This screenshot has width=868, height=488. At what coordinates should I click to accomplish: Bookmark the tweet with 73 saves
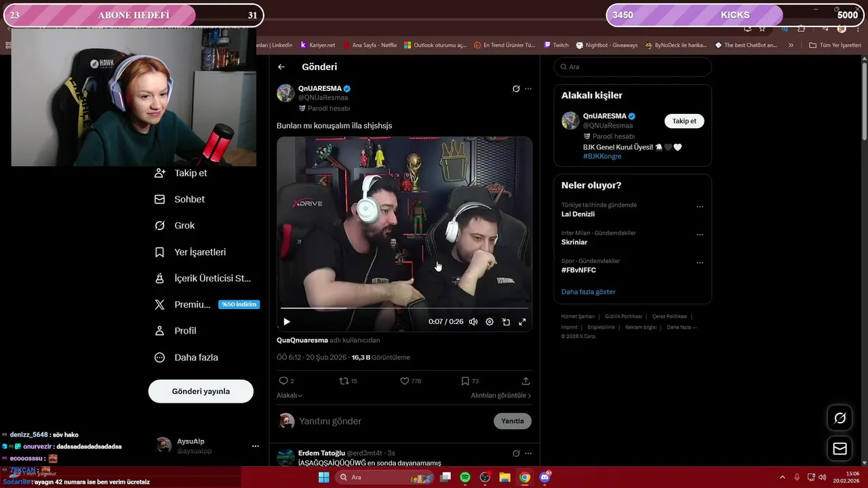[469, 381]
